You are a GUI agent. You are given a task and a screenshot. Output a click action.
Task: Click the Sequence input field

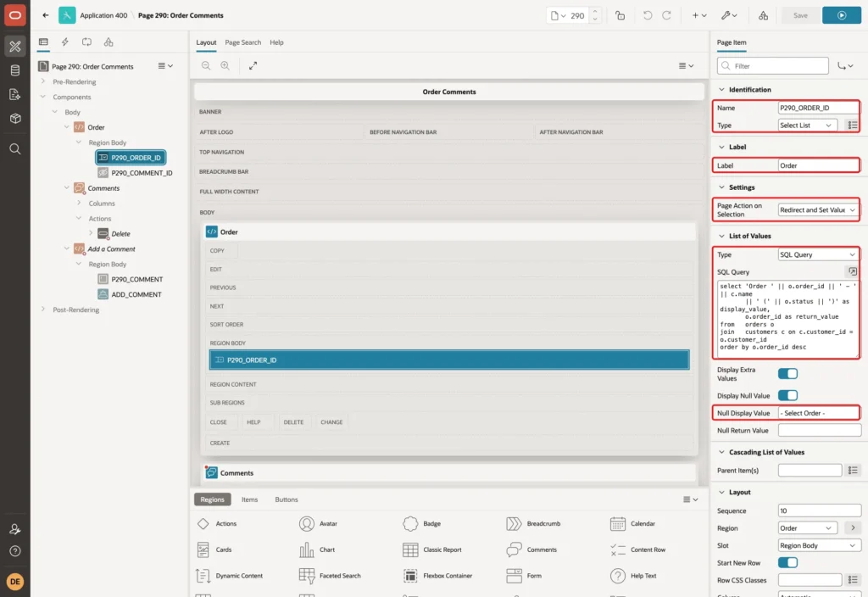pos(819,511)
